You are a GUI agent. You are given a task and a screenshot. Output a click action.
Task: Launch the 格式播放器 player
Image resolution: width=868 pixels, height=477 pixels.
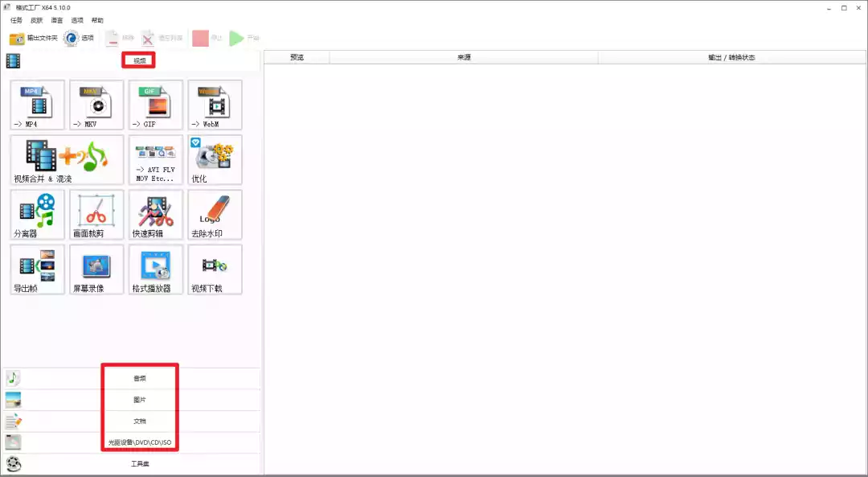156,269
